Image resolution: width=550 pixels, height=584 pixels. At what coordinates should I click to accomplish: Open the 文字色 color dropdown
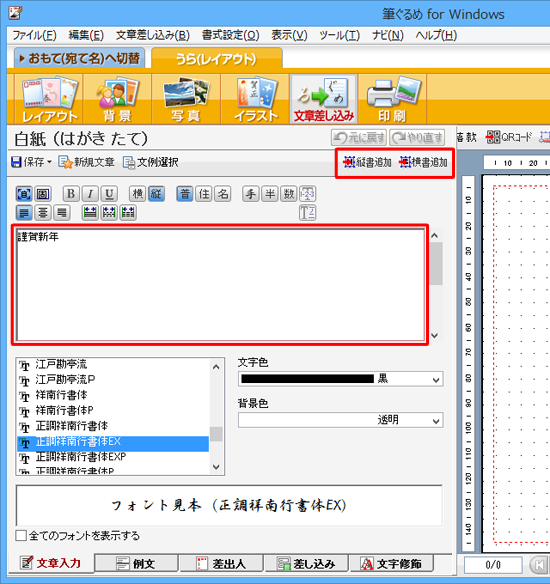(x=436, y=380)
